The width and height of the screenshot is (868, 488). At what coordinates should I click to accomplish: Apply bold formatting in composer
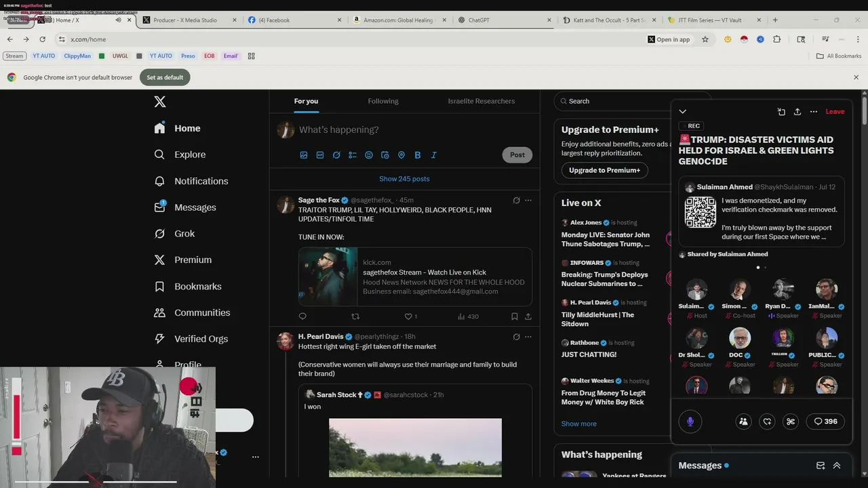[418, 155]
